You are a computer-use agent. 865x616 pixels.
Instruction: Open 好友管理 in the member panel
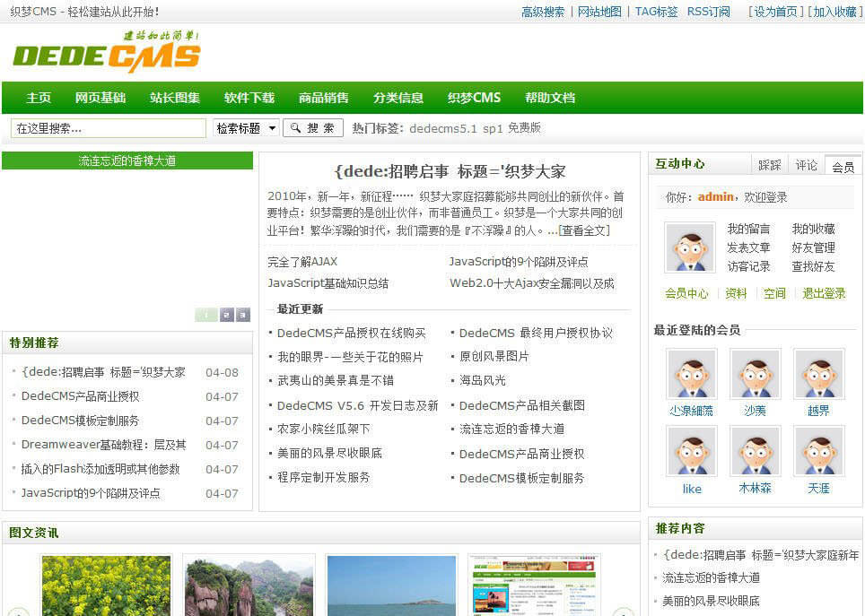tap(813, 247)
